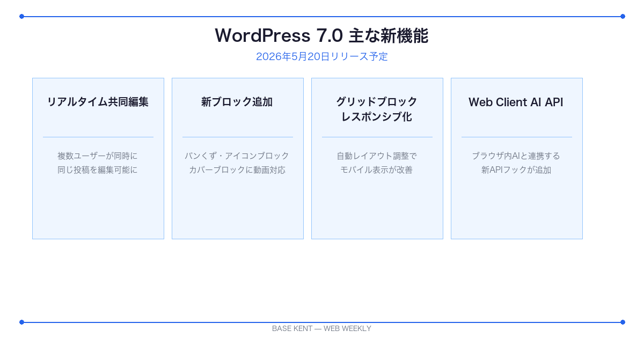Click the text "同じ投稿を編集可能に"
The image size is (644, 338).
coord(98,170)
